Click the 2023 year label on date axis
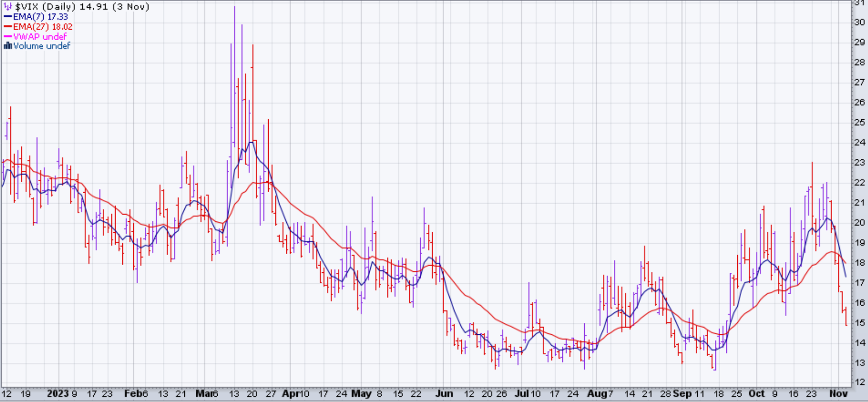868x402 pixels. pyautogui.click(x=58, y=394)
